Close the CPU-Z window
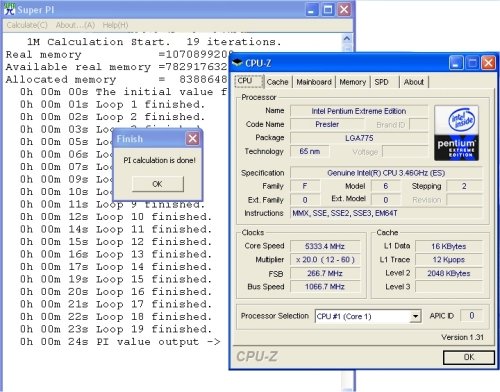The width and height of the screenshot is (500, 392). [488, 63]
